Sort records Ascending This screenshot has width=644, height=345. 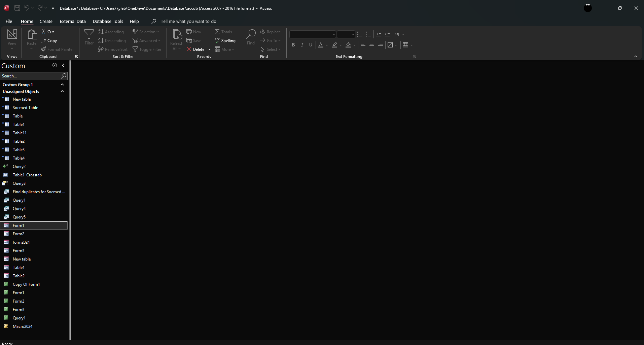pos(111,32)
